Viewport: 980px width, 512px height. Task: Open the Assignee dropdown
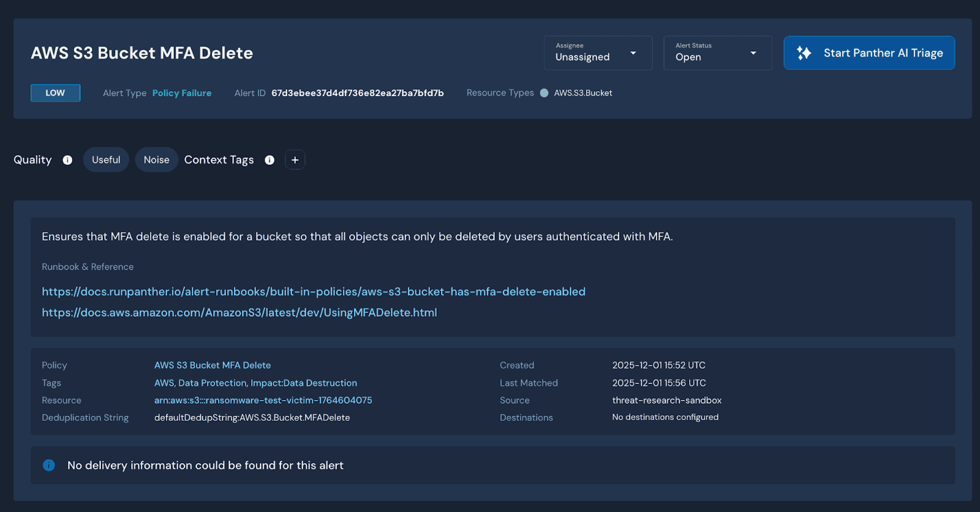(598, 53)
